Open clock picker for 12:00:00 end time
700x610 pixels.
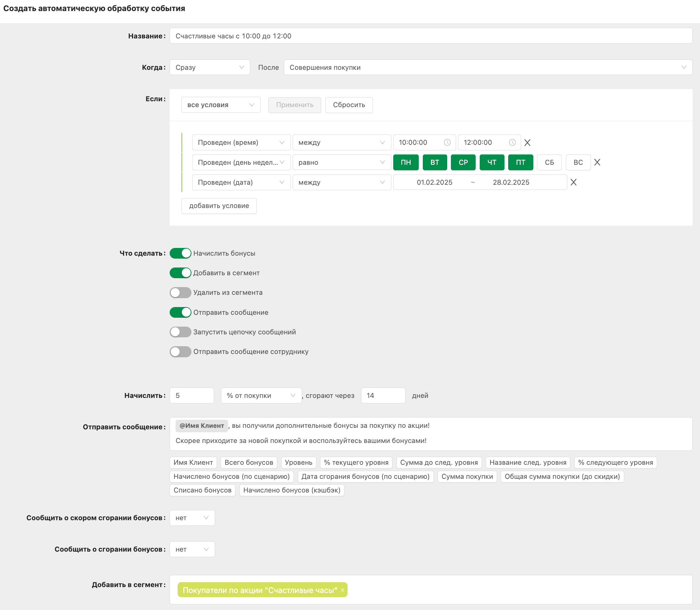click(512, 143)
